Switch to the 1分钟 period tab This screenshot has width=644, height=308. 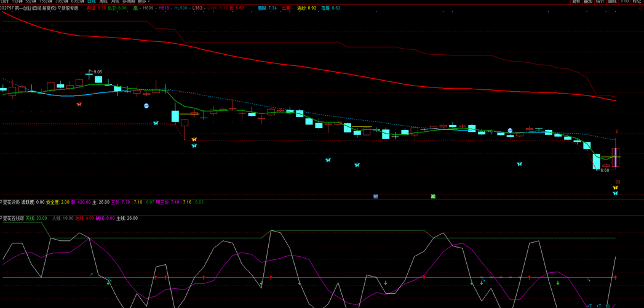coord(17,2)
